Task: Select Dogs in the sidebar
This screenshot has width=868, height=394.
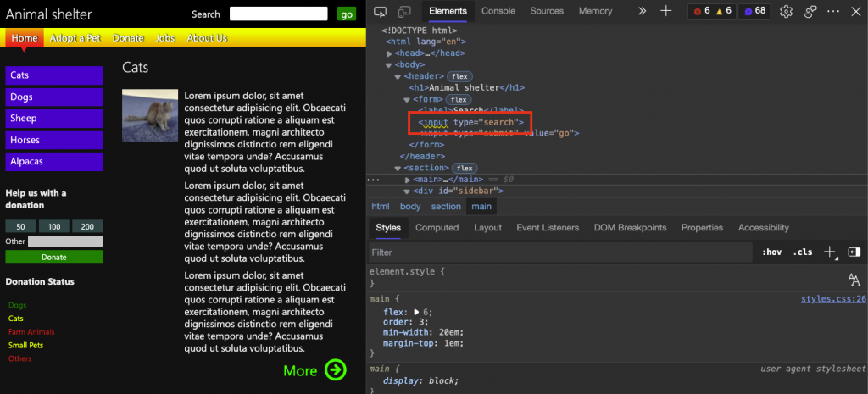Action: [x=53, y=97]
